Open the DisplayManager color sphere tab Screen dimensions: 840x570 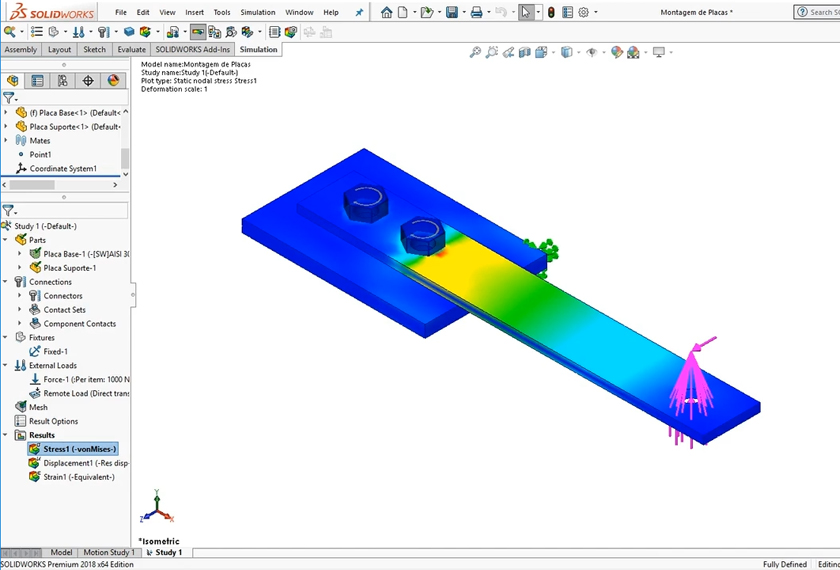click(113, 81)
